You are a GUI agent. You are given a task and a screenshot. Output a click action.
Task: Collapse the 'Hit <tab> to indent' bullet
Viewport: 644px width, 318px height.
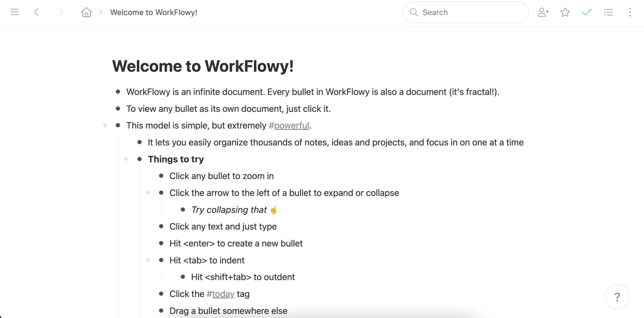click(x=148, y=260)
